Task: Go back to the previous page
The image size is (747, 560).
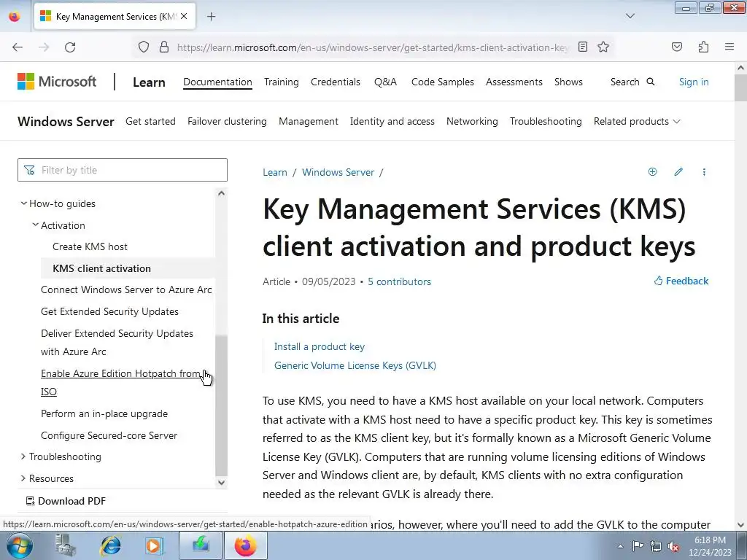Action: [18, 47]
